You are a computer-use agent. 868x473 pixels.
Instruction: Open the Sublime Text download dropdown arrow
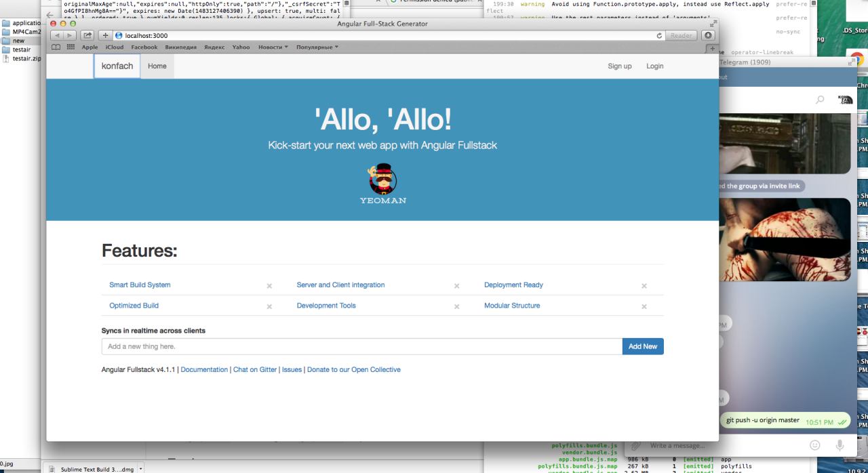click(x=140, y=468)
